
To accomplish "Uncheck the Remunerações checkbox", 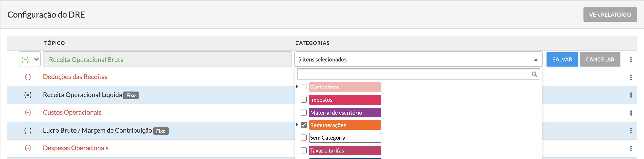I will click(x=304, y=125).
